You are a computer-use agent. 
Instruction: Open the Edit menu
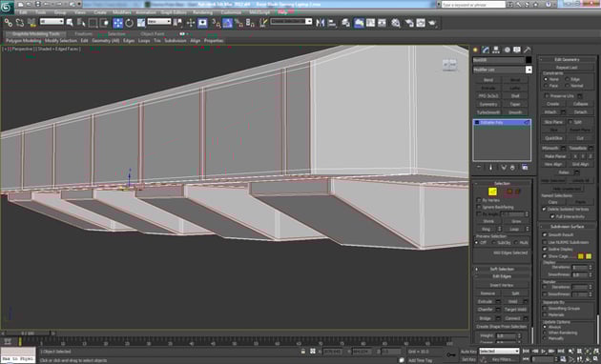23,12
